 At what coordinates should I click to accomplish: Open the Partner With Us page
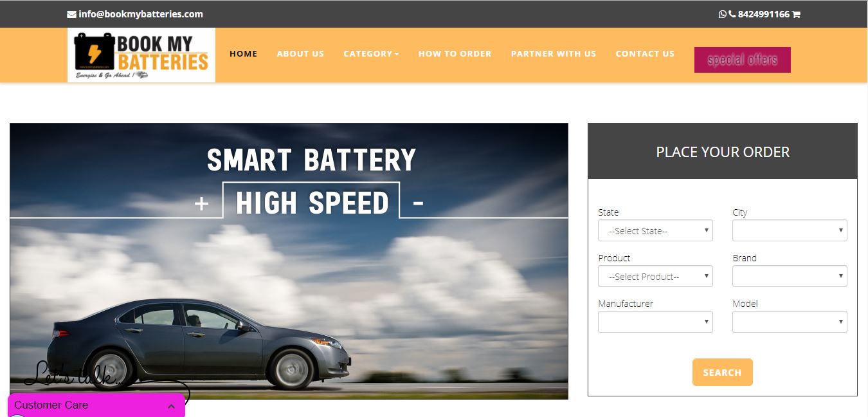[x=554, y=54]
